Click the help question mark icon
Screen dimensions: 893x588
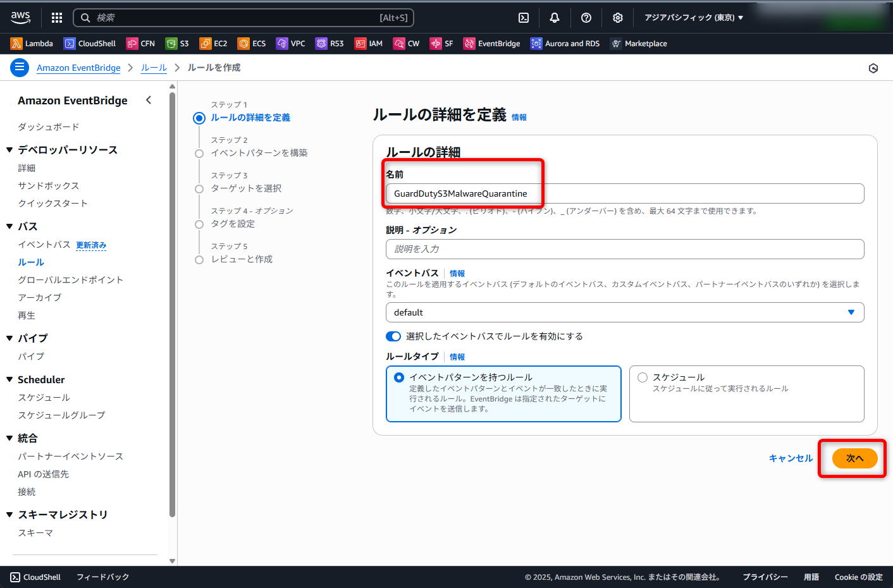pyautogui.click(x=586, y=18)
